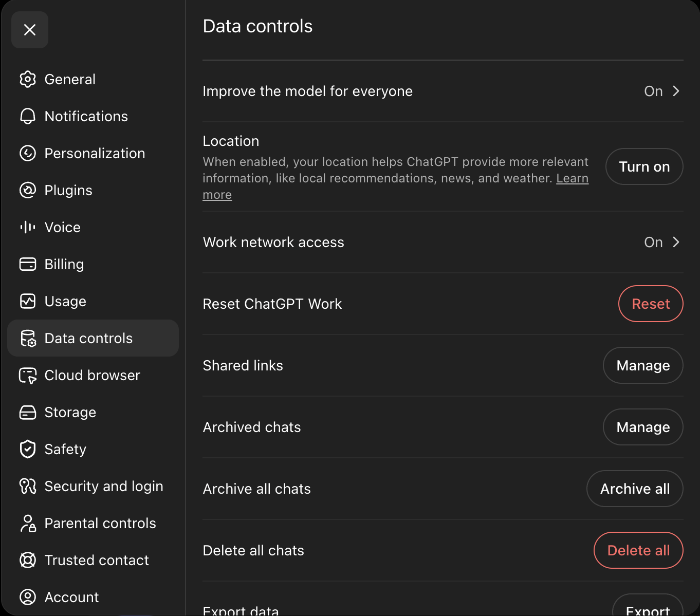Open Parental controls settings
Viewport: 700px width, 616px height.
click(93, 523)
